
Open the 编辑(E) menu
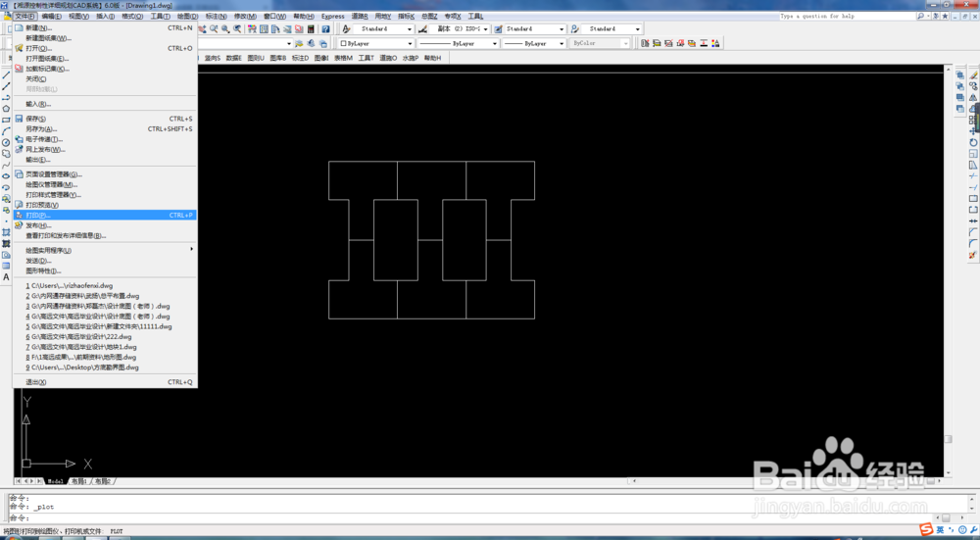tap(51, 17)
